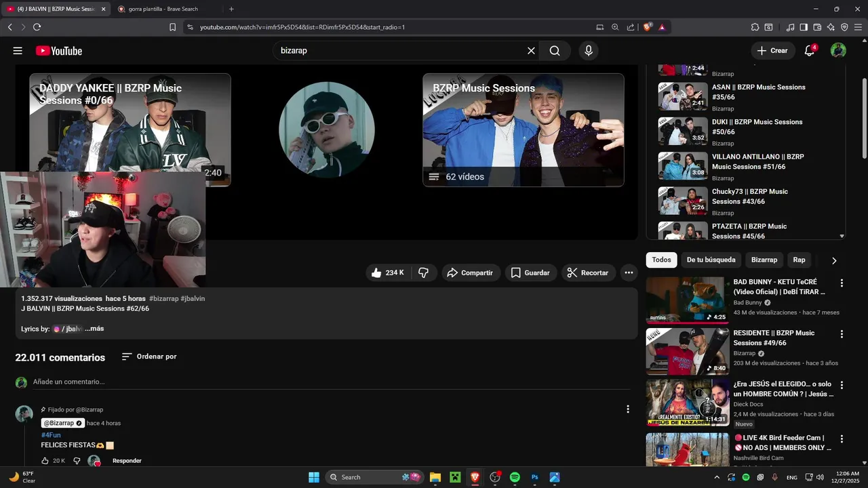Like the video with 234 K likes
868x488 pixels.
click(388, 272)
